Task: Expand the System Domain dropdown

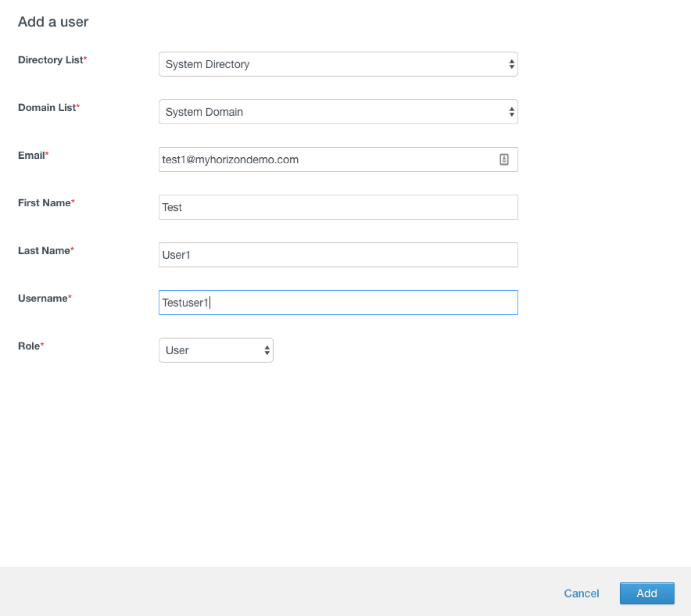Action: (x=338, y=112)
